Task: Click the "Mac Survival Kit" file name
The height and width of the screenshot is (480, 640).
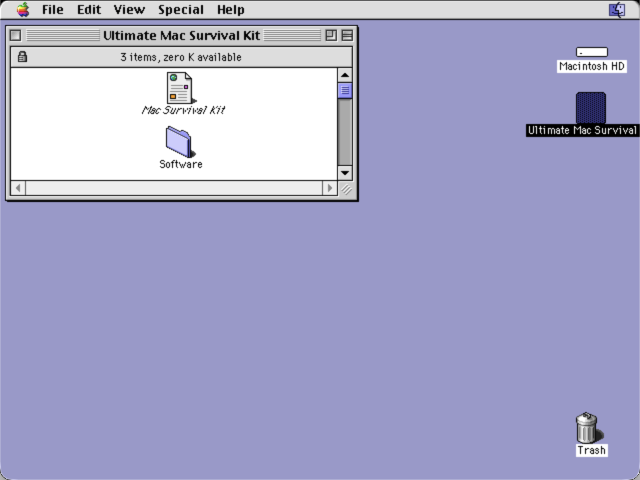Action: point(183,110)
